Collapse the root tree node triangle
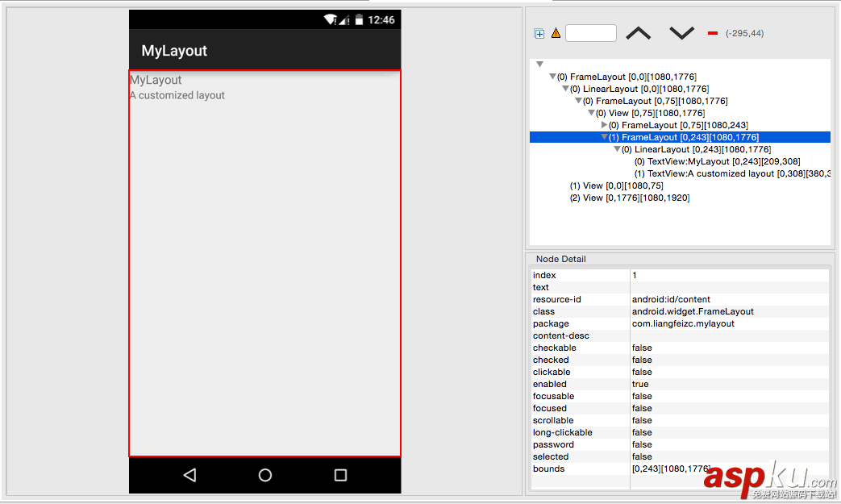The height and width of the screenshot is (504, 841). tap(540, 65)
